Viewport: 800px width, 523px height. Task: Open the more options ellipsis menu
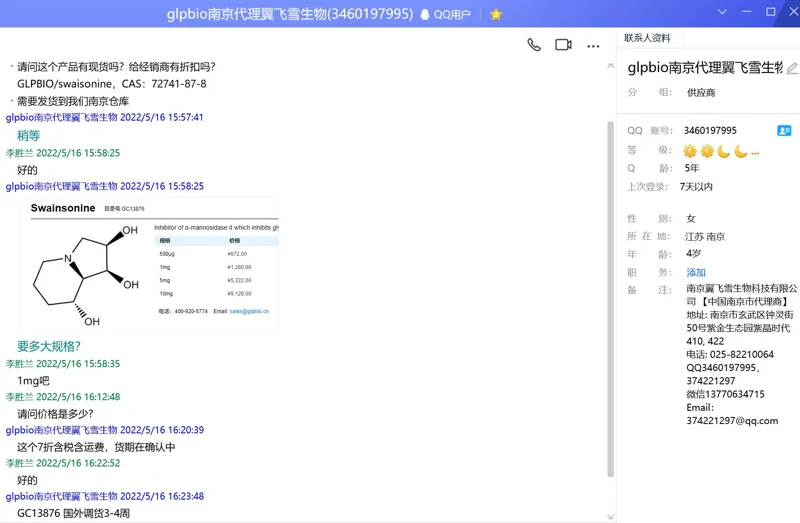pos(593,46)
